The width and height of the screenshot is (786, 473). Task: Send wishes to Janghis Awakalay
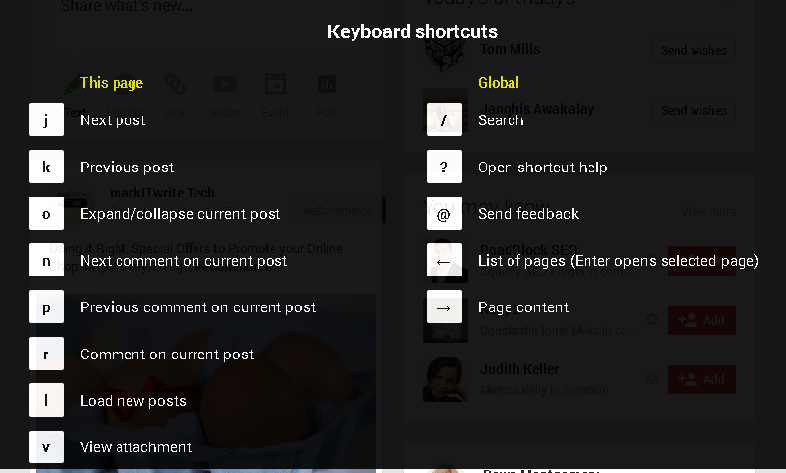tap(694, 110)
